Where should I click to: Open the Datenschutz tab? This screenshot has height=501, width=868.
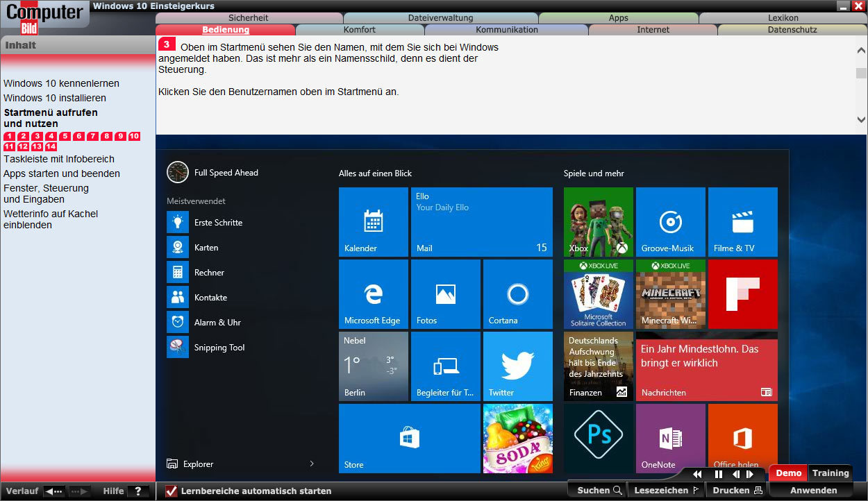(x=792, y=30)
